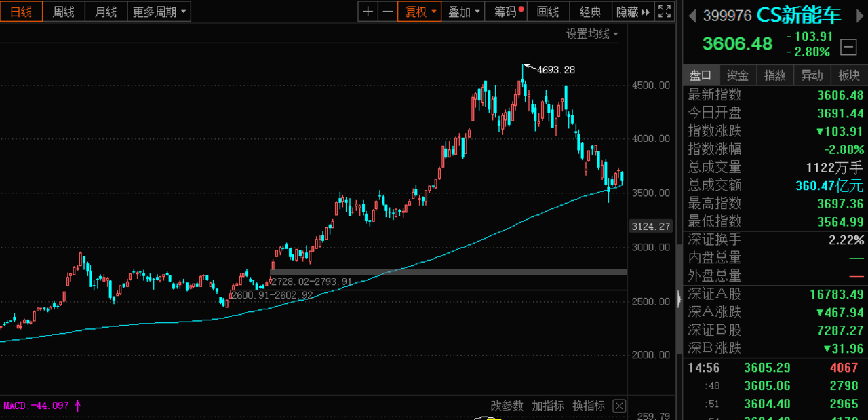Zoom in the chart with the plus icon

[x=368, y=12]
